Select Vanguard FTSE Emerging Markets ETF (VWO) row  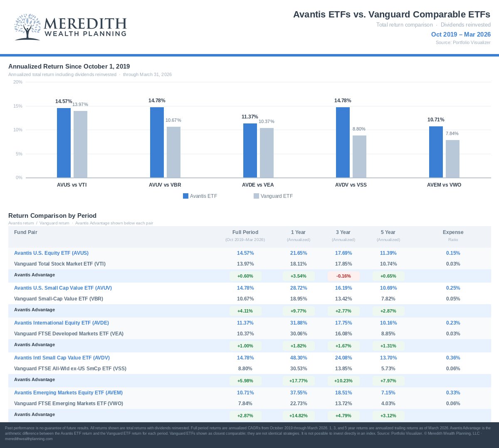249,404
